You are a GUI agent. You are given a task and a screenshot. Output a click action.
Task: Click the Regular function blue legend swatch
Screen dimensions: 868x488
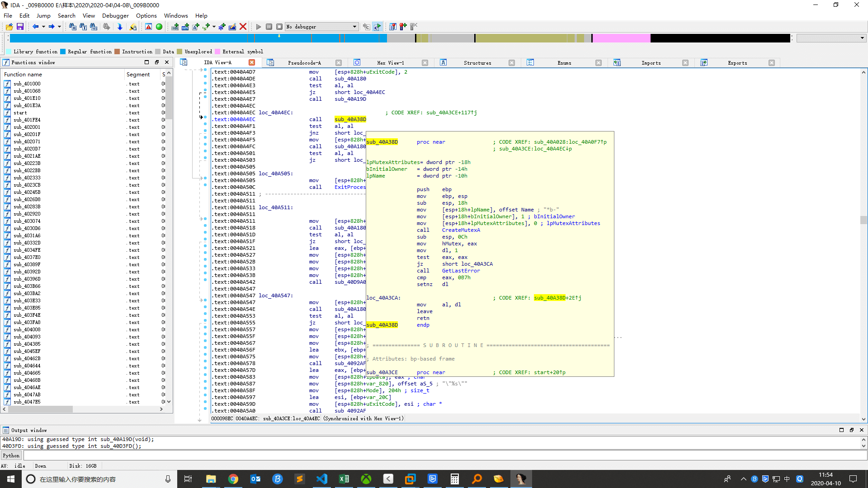coord(63,52)
